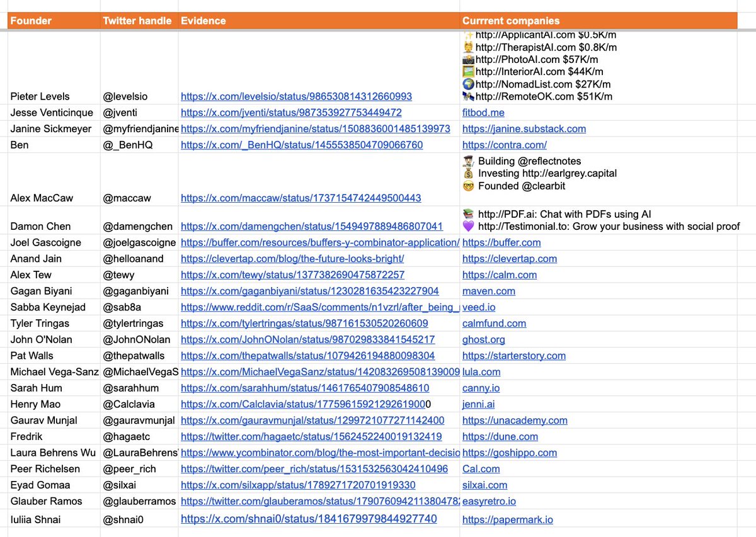Screen dimensions: 756x537
Task: Open the glauberamos twitter status link
Action: tap(320, 501)
